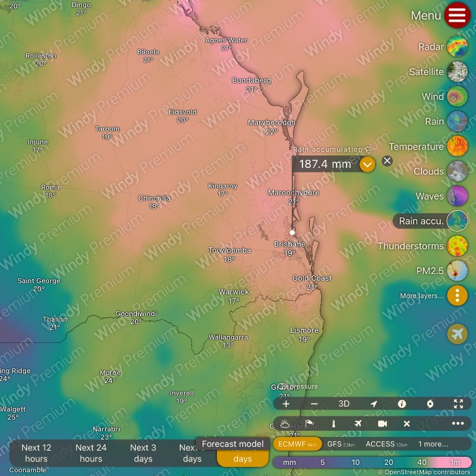This screenshot has height=476, width=476.
Task: Click the Maroochydore city label
Action: pos(293,193)
